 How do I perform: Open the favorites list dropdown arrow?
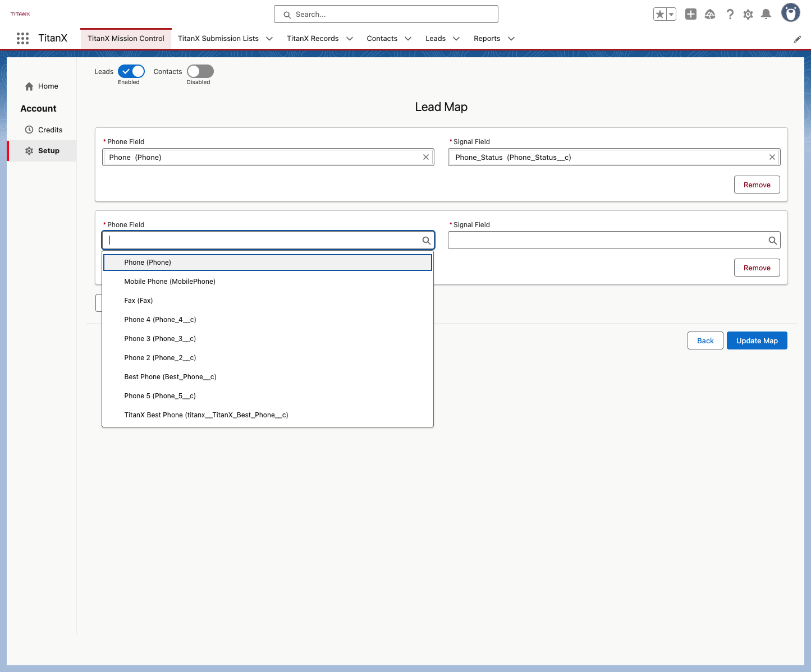pos(671,14)
